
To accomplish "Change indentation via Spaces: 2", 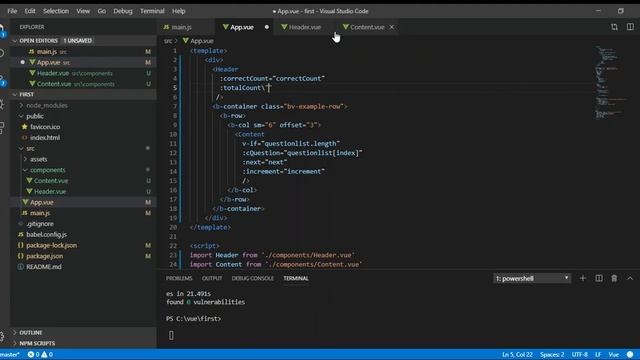I will pyautogui.click(x=552, y=355).
